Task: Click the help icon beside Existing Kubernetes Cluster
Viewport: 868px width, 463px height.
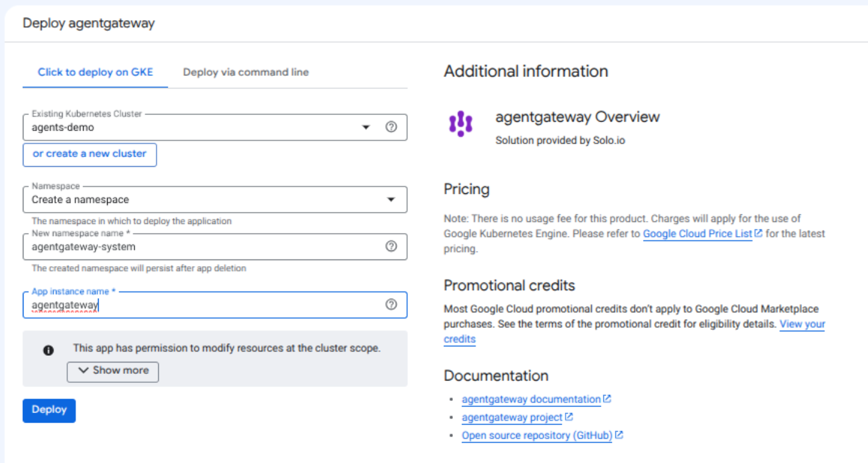Action: (x=391, y=127)
